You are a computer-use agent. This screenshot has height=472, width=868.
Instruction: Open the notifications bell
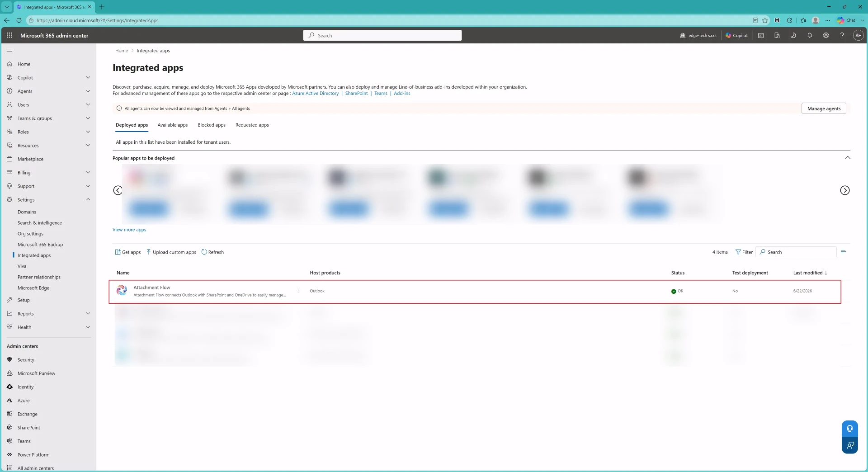pos(810,35)
